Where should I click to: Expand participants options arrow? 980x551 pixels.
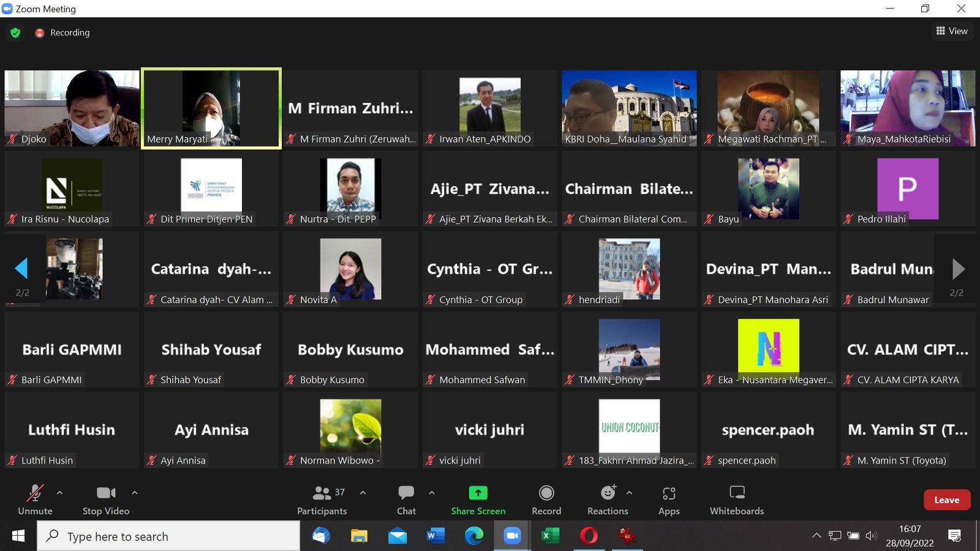363,492
